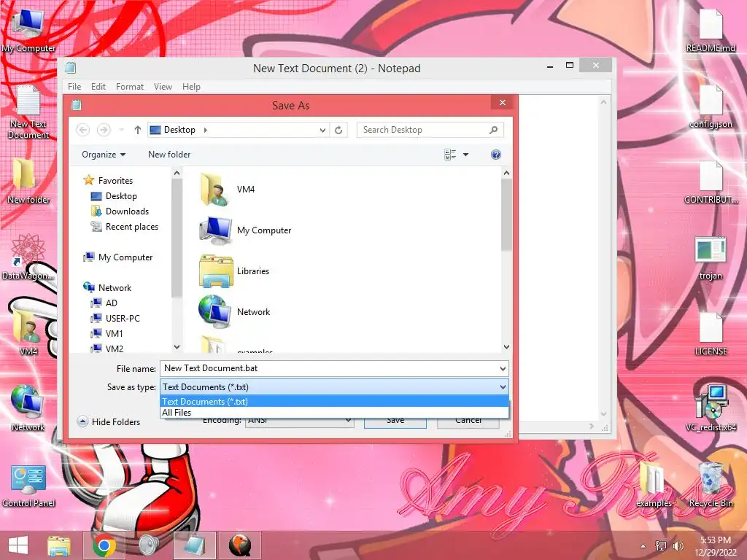Choose All Files in Save as type list
Viewport: 747px width, 560px height.
tap(334, 413)
